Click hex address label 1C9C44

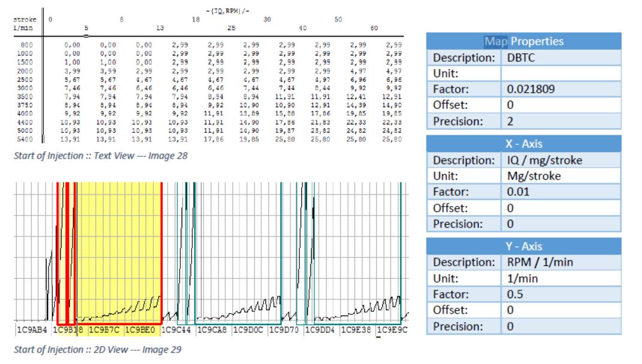pos(175,330)
